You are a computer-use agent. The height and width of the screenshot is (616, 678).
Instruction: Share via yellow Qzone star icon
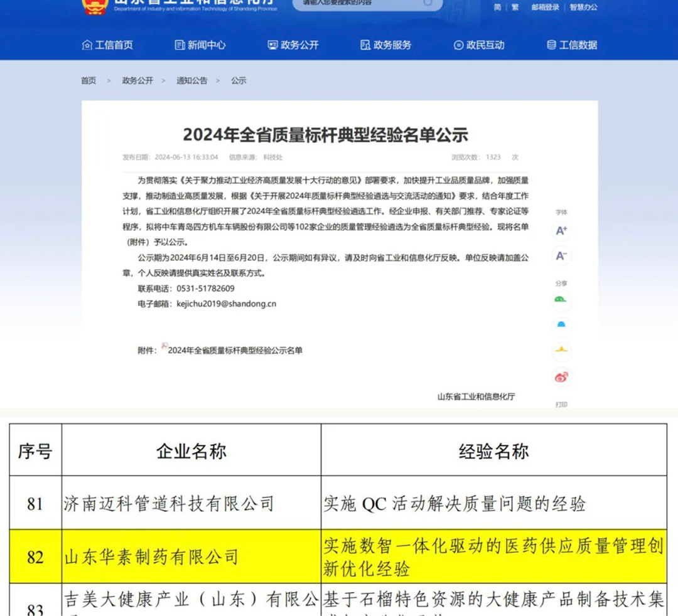pos(561,350)
